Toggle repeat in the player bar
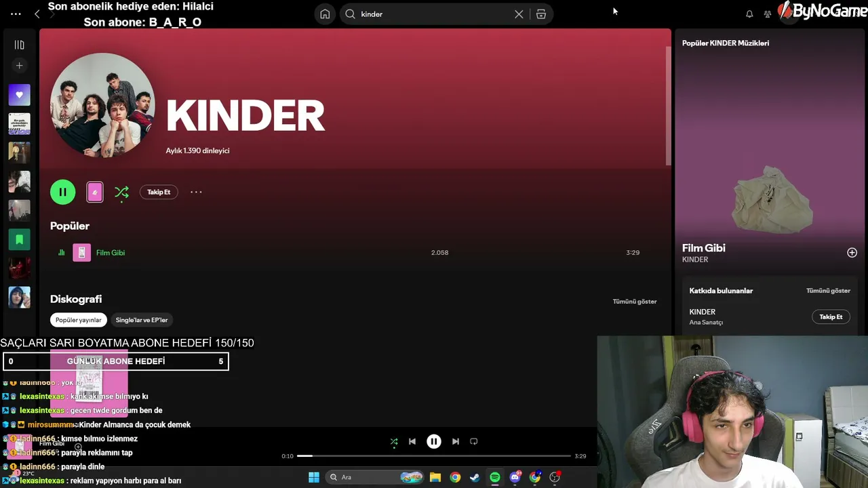The height and width of the screenshot is (488, 868). point(474,442)
